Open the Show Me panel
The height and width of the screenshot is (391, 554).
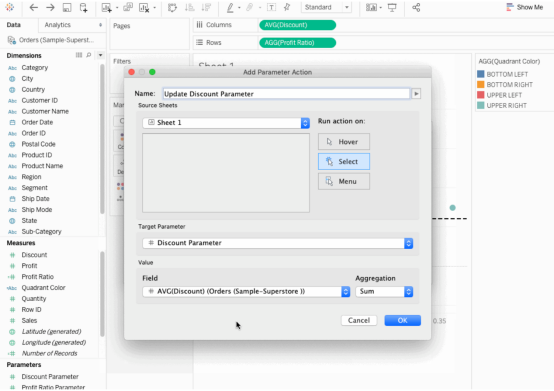(525, 7)
